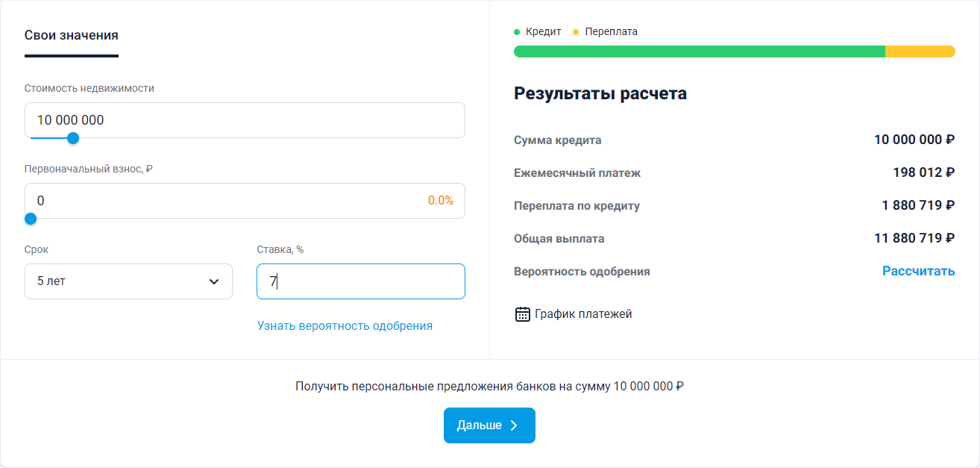
Task: Open the Срок dropdown chevron
Action: (214, 281)
